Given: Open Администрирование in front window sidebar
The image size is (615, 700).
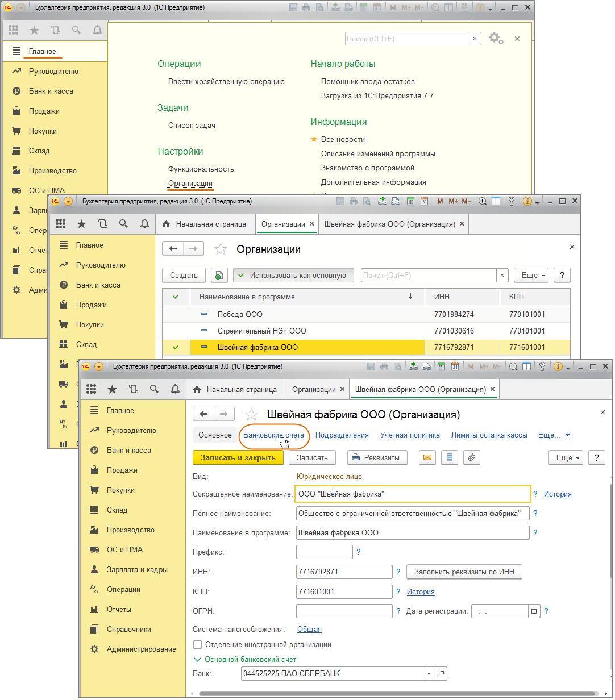Looking at the screenshot, I should click(x=141, y=649).
